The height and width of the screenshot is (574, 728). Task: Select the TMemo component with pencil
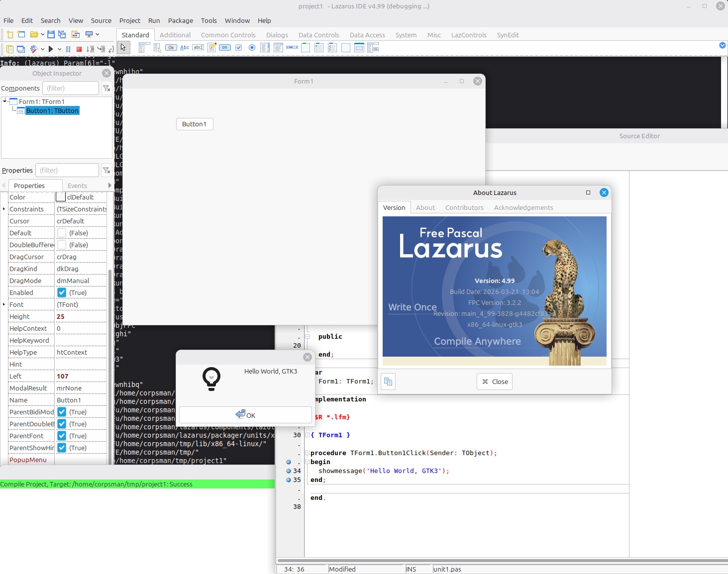(x=211, y=48)
